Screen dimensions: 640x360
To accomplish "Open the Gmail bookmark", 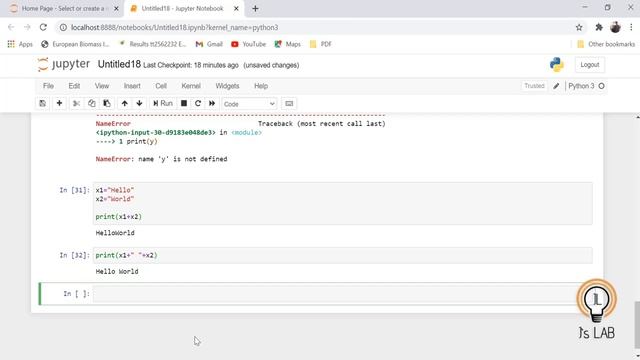I will pyautogui.click(x=209, y=44).
